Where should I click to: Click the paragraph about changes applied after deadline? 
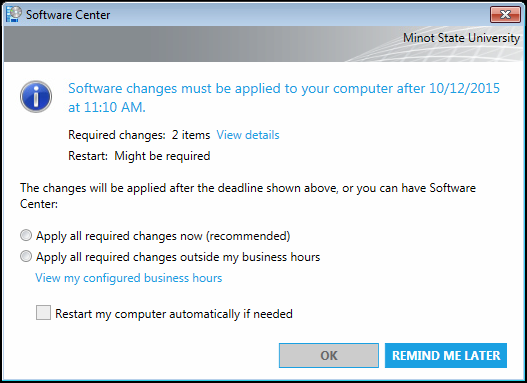click(x=248, y=196)
